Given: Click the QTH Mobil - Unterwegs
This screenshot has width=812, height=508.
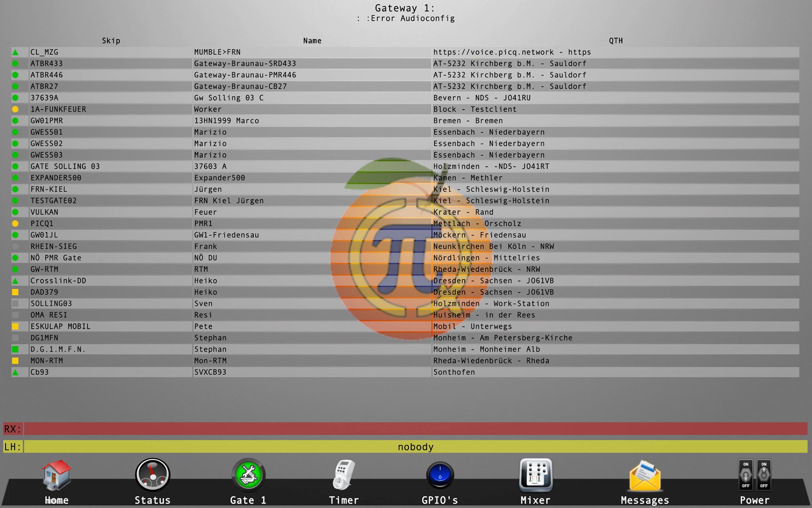Looking at the screenshot, I should click(473, 326).
